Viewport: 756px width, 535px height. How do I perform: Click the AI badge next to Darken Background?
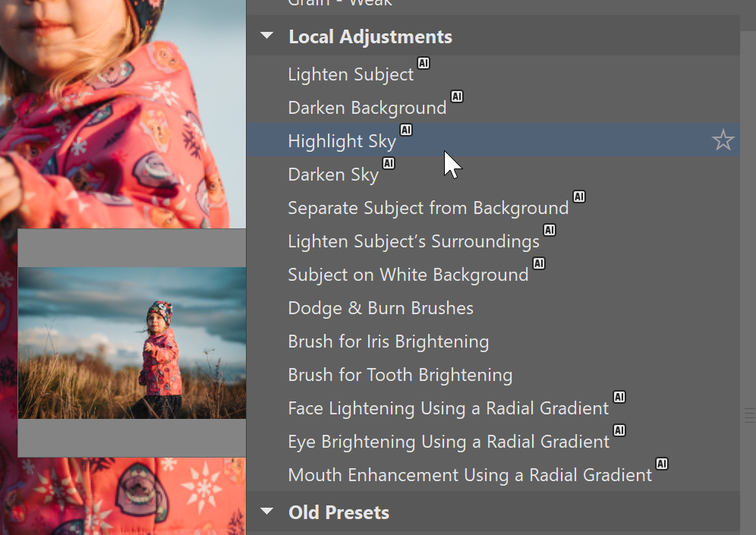point(456,96)
